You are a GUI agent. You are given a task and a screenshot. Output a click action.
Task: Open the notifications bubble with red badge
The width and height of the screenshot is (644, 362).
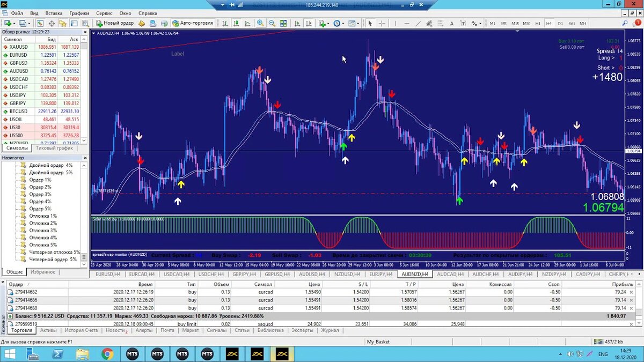coord(636,23)
